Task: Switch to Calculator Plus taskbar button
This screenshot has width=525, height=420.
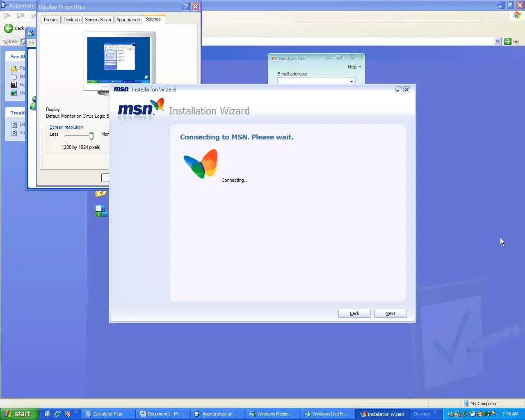Action: point(108,414)
